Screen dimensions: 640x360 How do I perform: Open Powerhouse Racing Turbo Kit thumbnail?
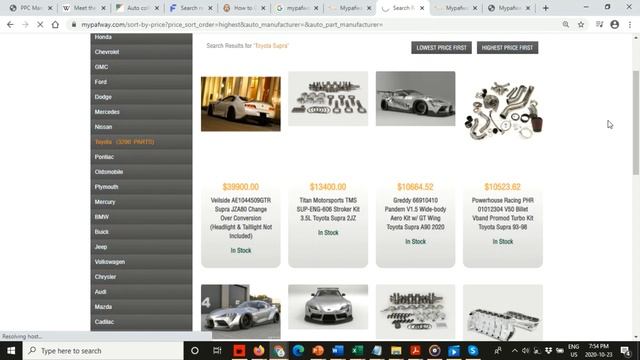point(503,110)
